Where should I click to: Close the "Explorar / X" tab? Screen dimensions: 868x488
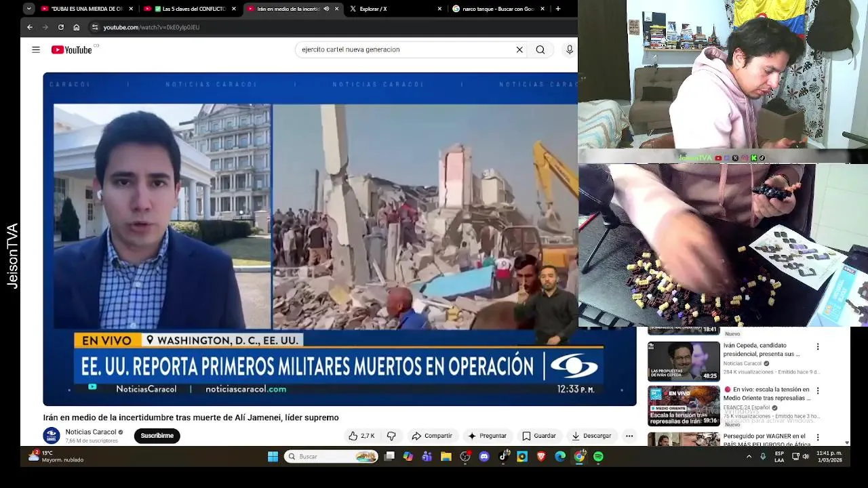click(x=439, y=9)
